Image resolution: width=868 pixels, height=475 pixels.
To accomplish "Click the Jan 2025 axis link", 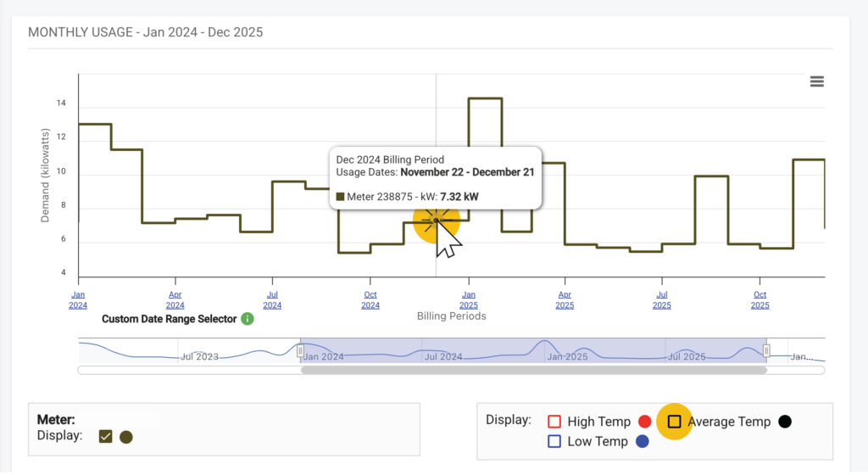I will click(469, 299).
